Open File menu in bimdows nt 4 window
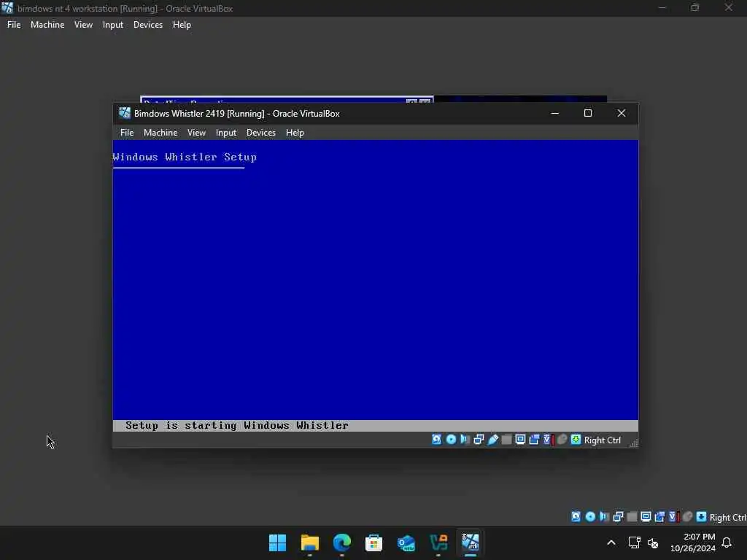 (14, 25)
